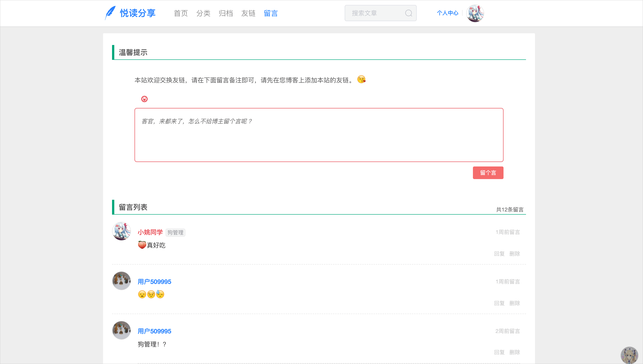Click avatar beside the 狗管理!? comment
This screenshot has height=364, width=643.
pyautogui.click(x=121, y=330)
